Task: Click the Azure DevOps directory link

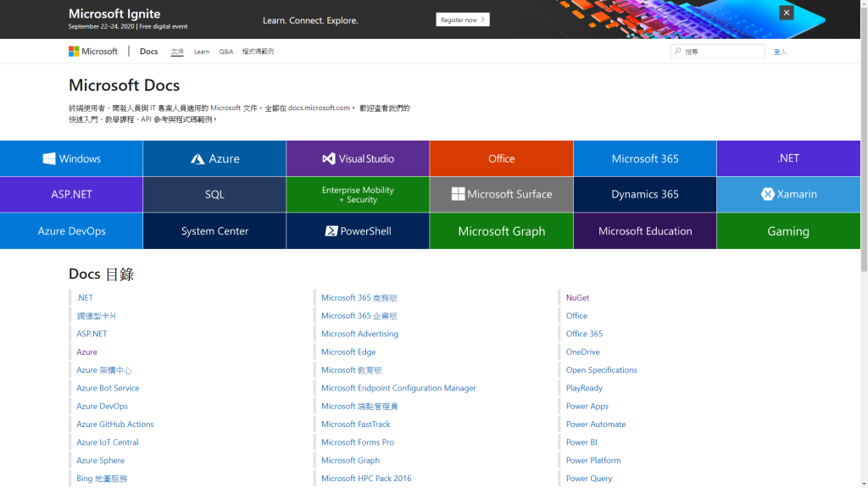Action: point(102,406)
